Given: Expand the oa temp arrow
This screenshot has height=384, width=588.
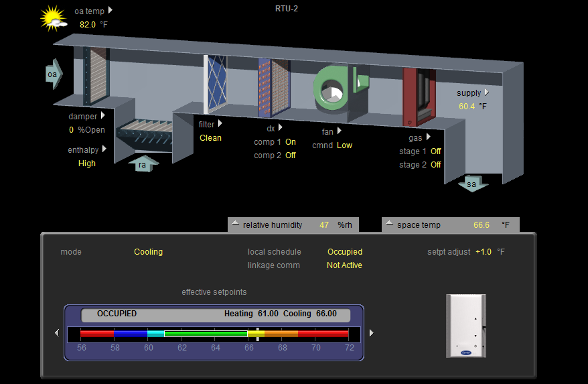Looking at the screenshot, I should (111, 10).
